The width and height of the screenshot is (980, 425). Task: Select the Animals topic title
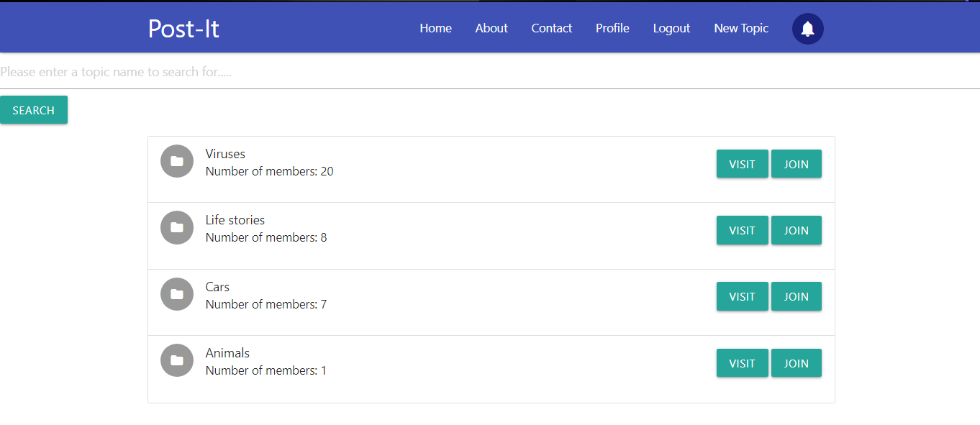227,353
